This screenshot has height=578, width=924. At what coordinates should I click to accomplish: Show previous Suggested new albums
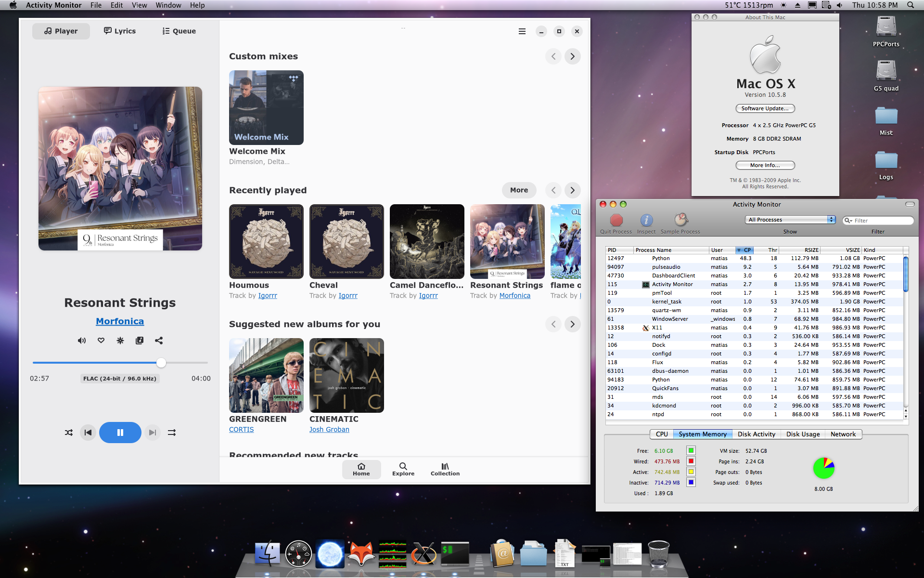[x=553, y=324]
